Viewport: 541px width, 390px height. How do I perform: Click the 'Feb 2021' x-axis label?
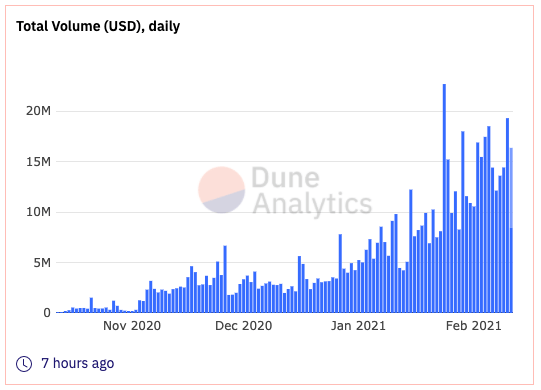pyautogui.click(x=473, y=325)
